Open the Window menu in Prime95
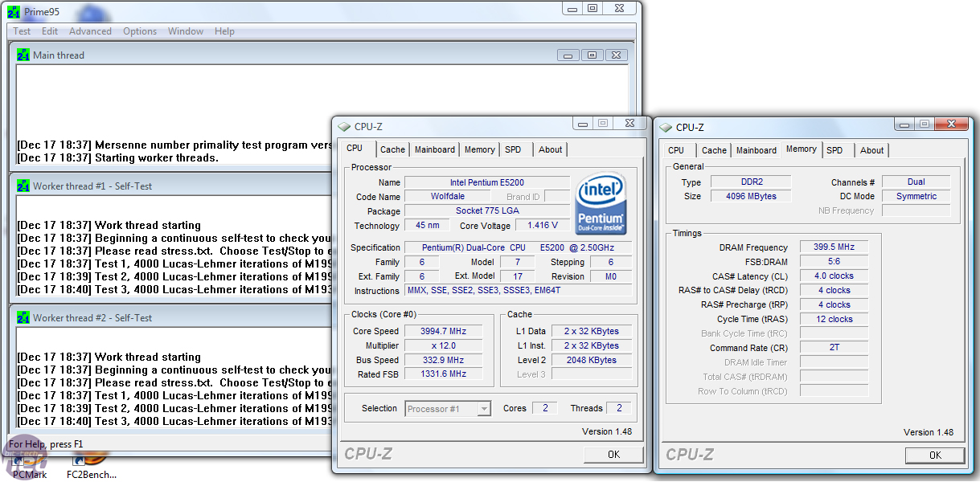The image size is (980, 482). 186,31
